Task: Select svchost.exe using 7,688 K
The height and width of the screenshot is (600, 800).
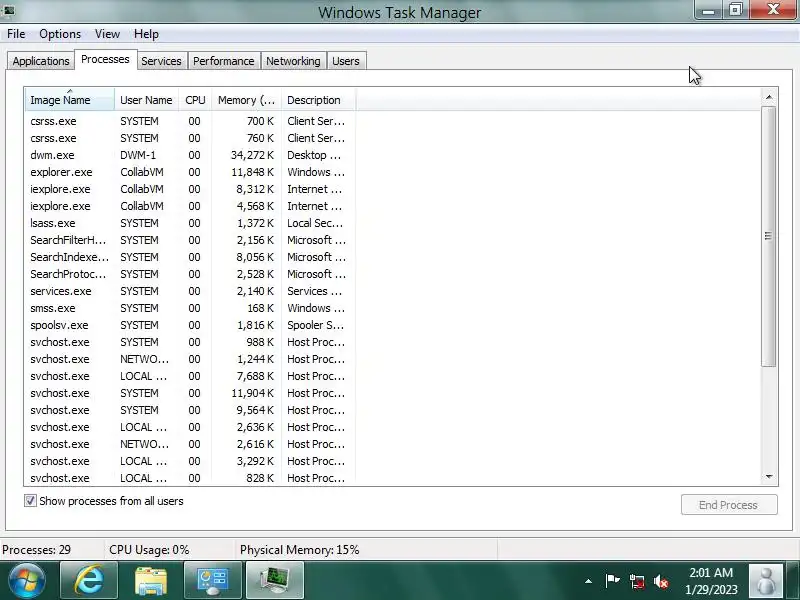Action: (190, 376)
